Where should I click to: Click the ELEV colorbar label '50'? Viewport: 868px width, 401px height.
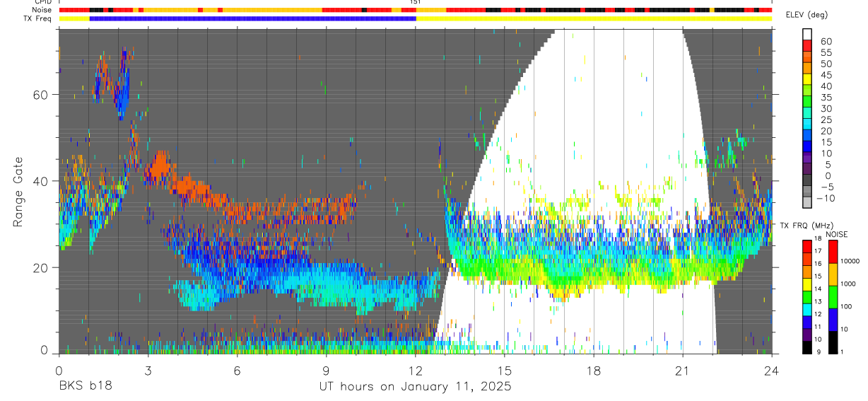[x=826, y=64]
